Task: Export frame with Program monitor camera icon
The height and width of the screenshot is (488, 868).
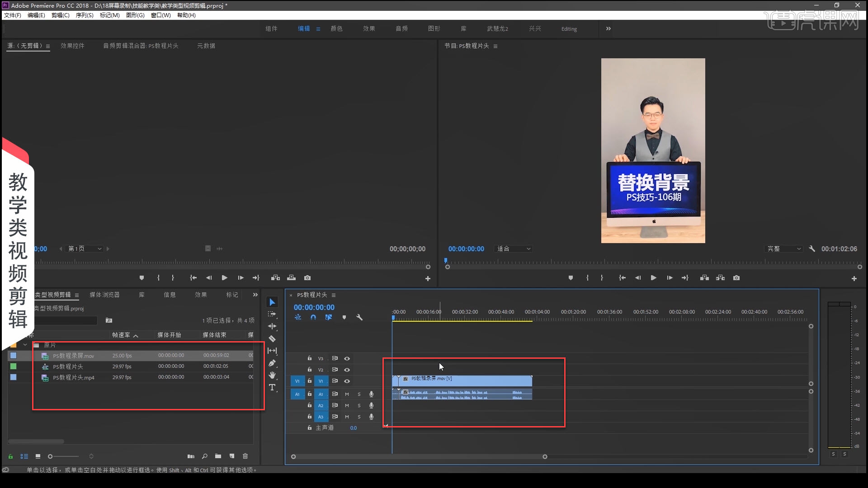Action: coord(736,278)
